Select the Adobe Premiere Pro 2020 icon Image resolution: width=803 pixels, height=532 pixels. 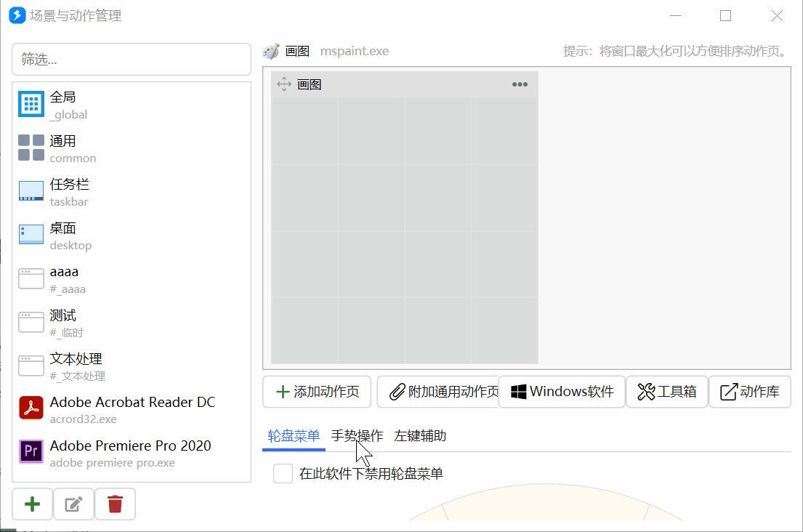[31, 451]
